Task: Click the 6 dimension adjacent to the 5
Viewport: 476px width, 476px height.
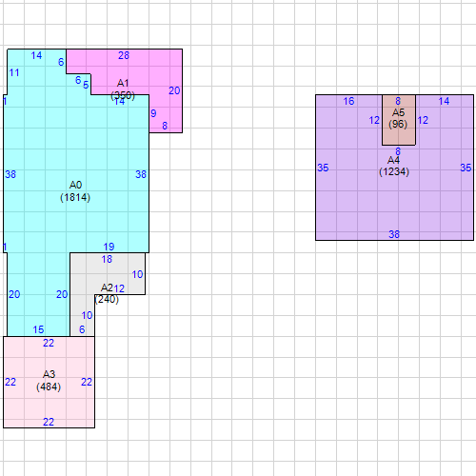Action: 78,80
